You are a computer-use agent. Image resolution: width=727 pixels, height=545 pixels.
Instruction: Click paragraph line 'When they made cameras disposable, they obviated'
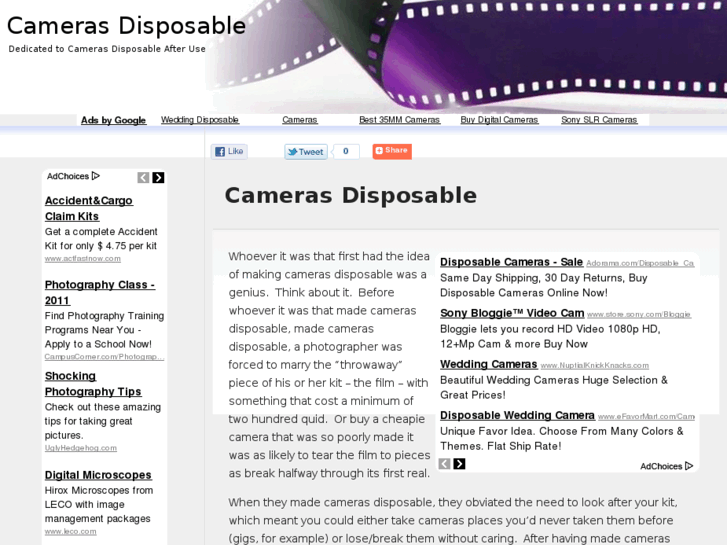click(x=453, y=502)
